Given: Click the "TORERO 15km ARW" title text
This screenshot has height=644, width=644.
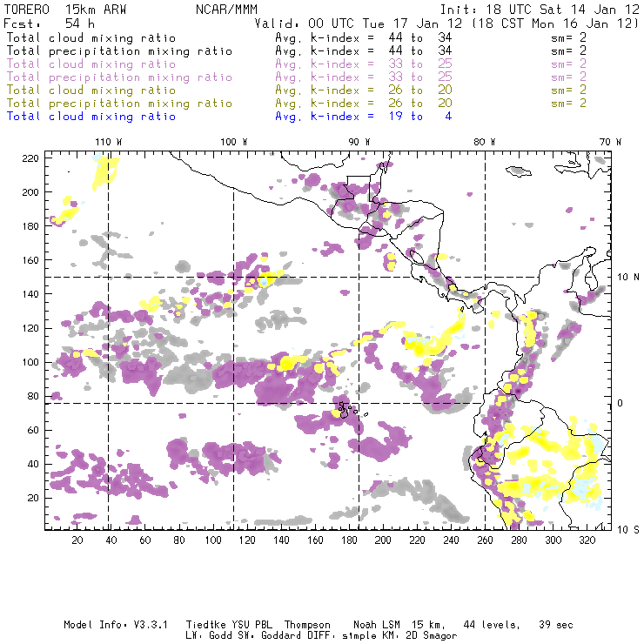Looking at the screenshot, I should click(x=65, y=10).
